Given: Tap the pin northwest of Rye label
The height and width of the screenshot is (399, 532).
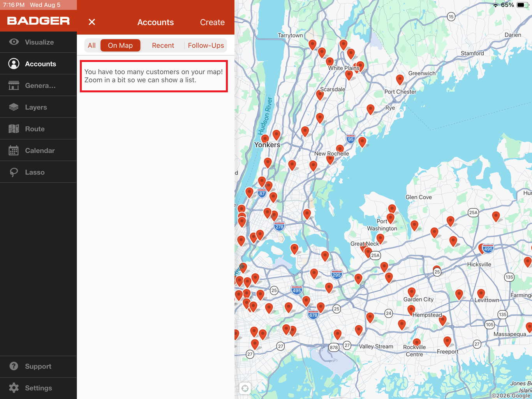Looking at the screenshot, I should point(371,109).
